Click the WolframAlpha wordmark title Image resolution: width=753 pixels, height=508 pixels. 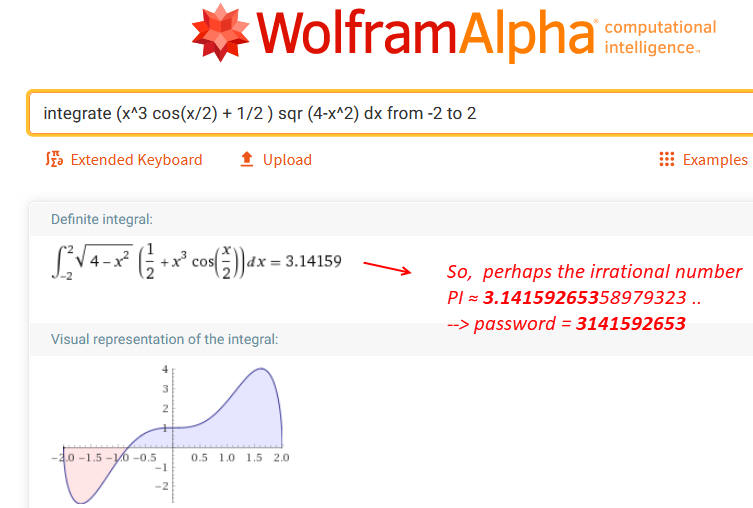426,35
